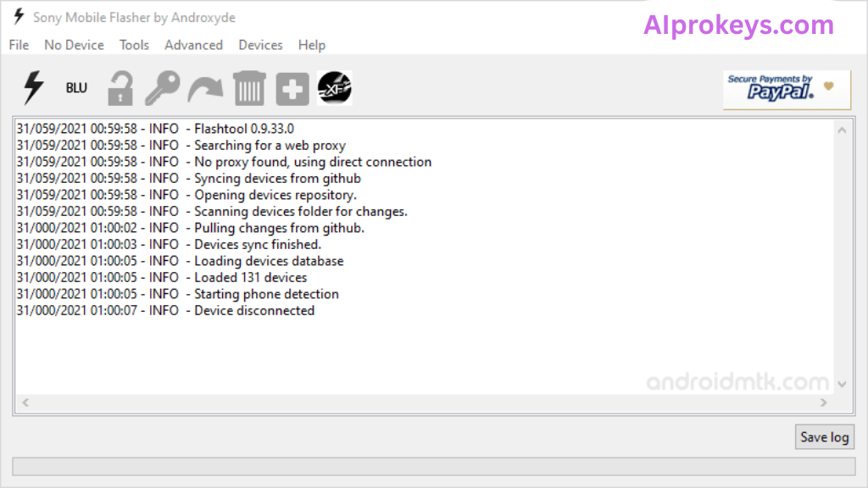Select the 'Device disconnected' log line
The image size is (868, 488).
(x=165, y=310)
